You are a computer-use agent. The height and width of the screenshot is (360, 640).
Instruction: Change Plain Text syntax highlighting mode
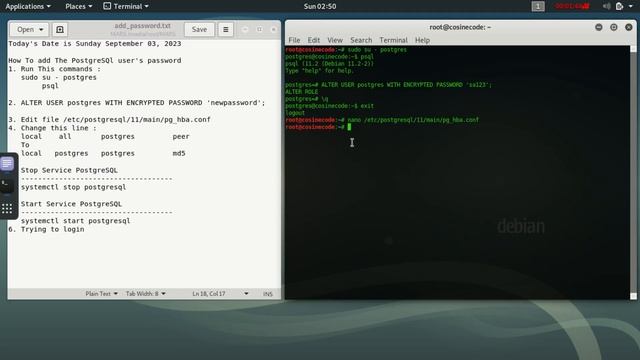click(101, 293)
